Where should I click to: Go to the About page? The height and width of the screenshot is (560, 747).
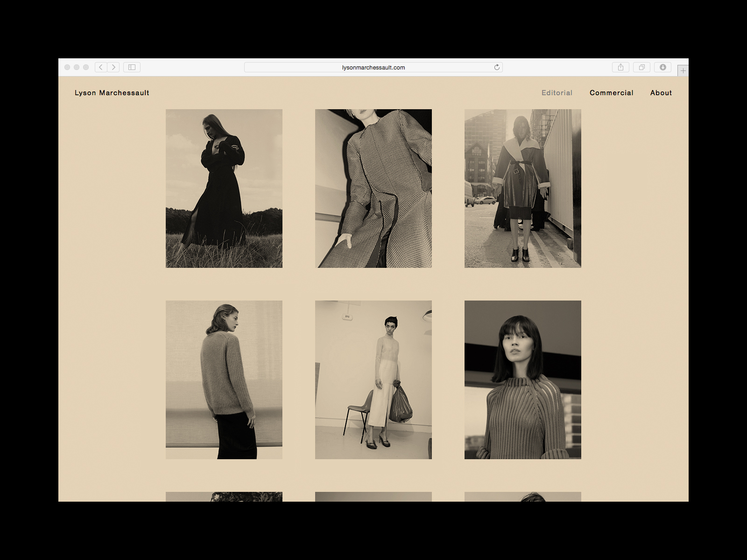point(661,93)
